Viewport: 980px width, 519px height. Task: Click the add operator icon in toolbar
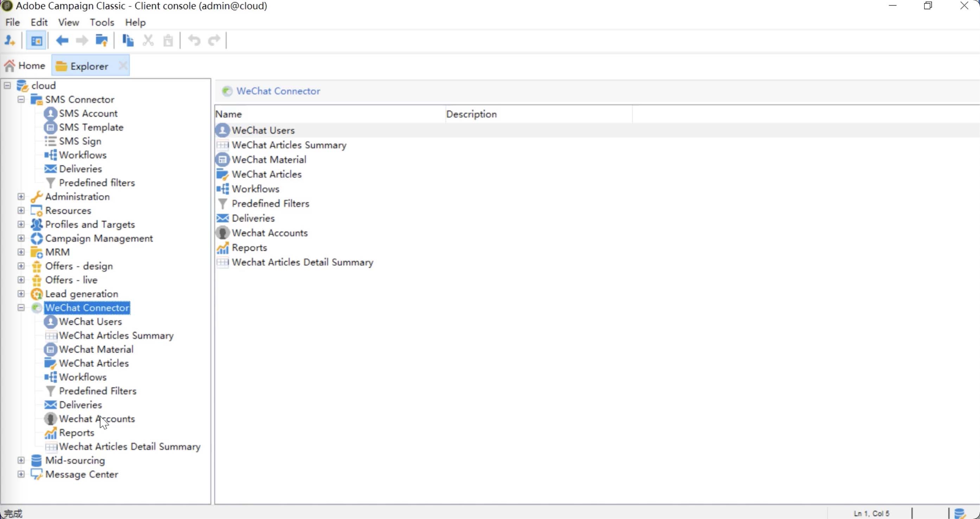tap(9, 40)
